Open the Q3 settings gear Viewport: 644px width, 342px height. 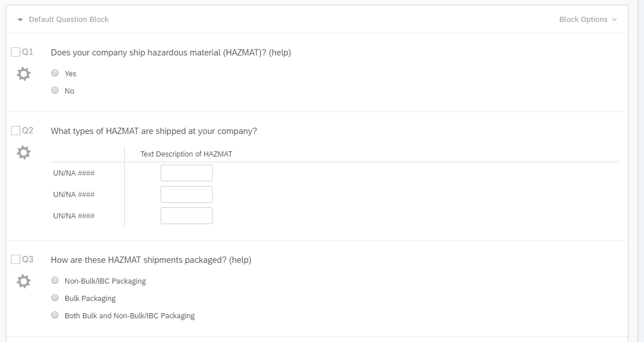(x=23, y=281)
